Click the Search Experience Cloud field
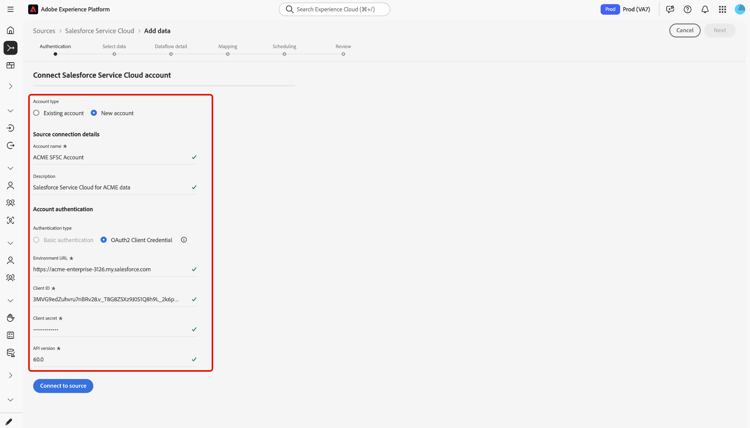750x428 pixels. point(334,9)
